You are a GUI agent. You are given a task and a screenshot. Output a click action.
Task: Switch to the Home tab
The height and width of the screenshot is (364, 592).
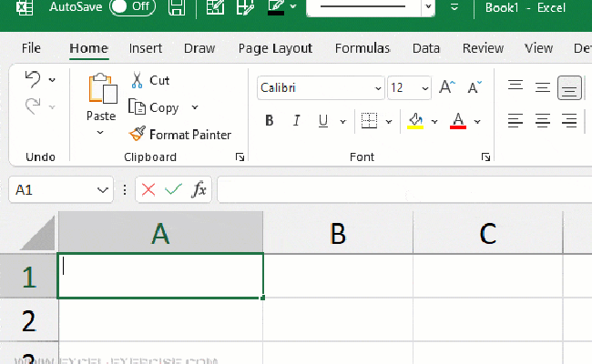pyautogui.click(x=89, y=48)
